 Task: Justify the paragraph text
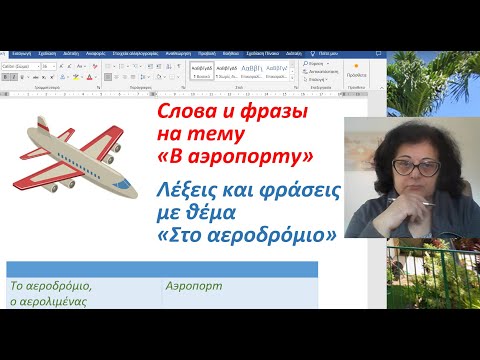coord(133,77)
